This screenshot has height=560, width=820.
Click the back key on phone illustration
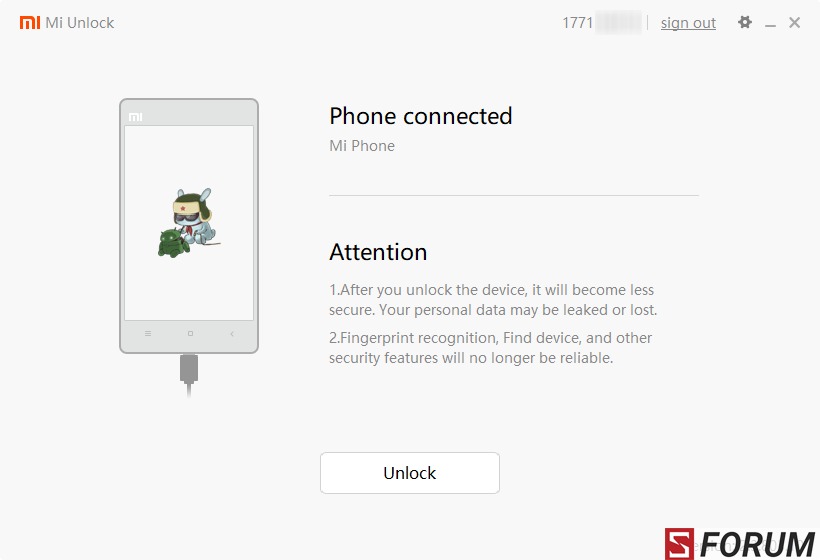pos(232,333)
